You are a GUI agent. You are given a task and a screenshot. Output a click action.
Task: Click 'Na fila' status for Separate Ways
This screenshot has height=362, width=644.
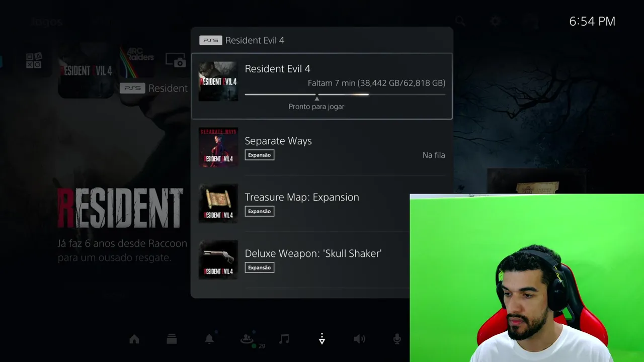click(434, 155)
